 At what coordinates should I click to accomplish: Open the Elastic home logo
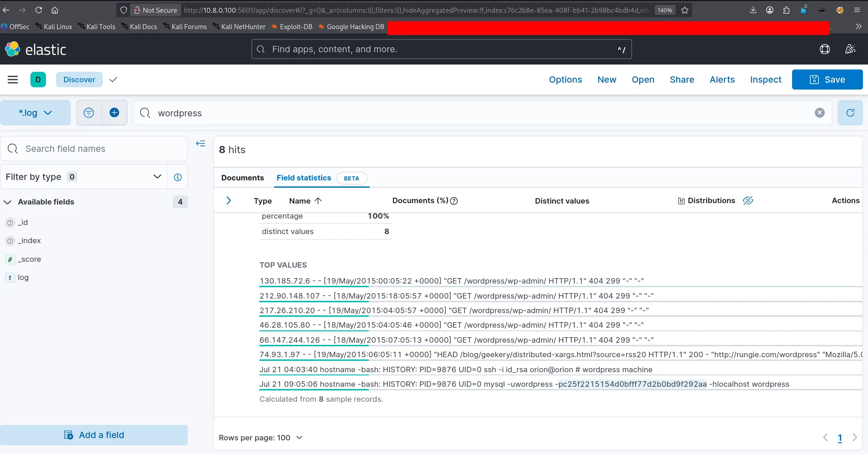pos(35,49)
